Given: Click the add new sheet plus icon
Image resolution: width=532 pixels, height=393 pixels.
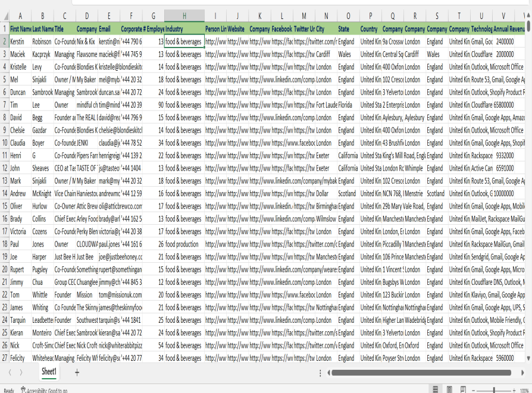Looking at the screenshot, I should coord(77,372).
